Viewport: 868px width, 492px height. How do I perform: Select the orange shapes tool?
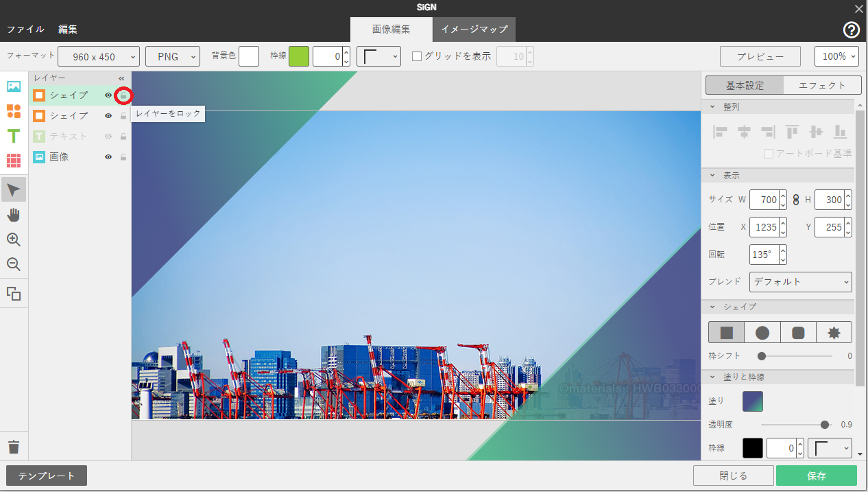click(14, 111)
